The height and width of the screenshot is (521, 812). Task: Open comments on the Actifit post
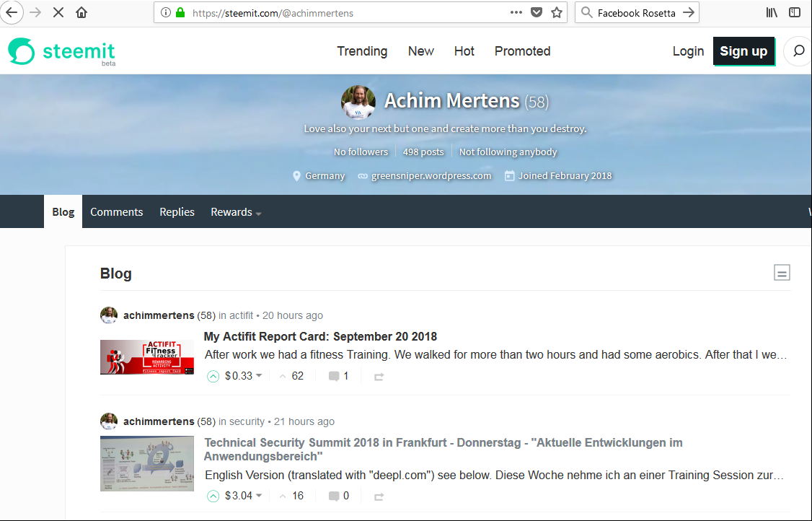coord(339,377)
